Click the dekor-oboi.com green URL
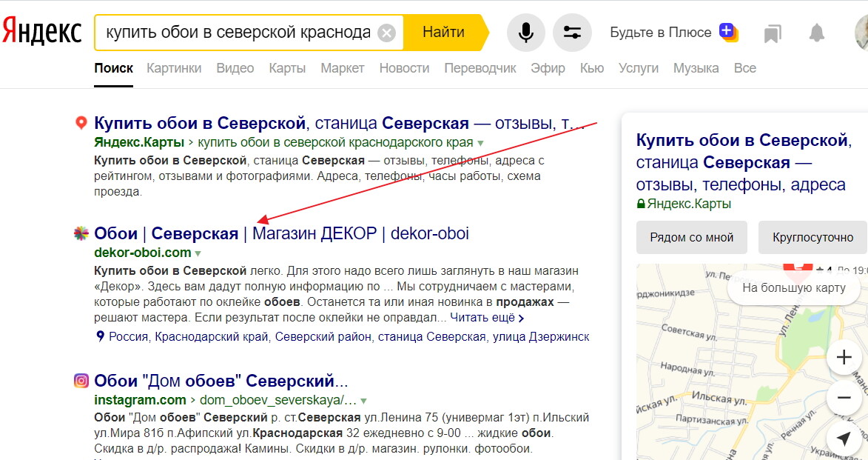The height and width of the screenshot is (460, 868). [x=143, y=253]
